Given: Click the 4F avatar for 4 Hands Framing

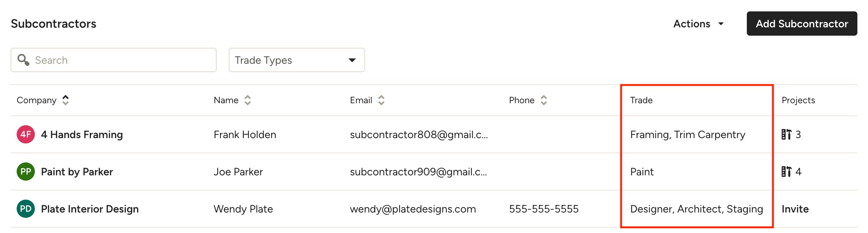Looking at the screenshot, I should tap(26, 134).
